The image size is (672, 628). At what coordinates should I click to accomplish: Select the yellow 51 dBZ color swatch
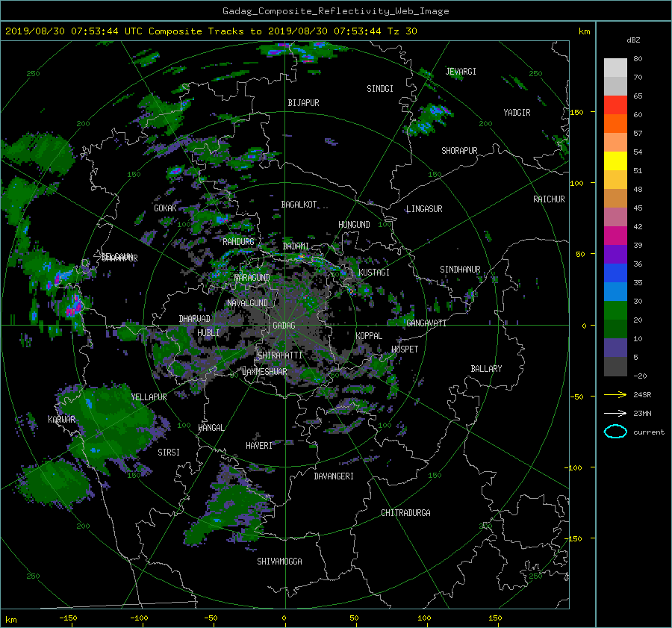pos(615,161)
